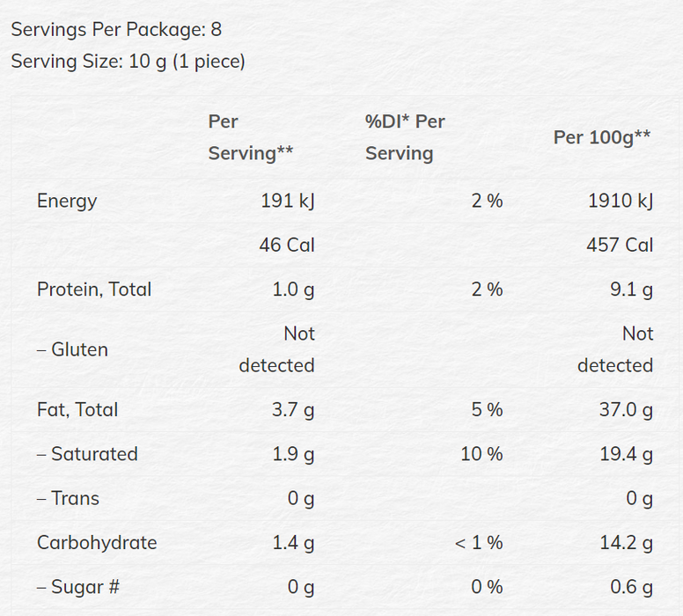Click the 457 Cal value

coord(620,245)
